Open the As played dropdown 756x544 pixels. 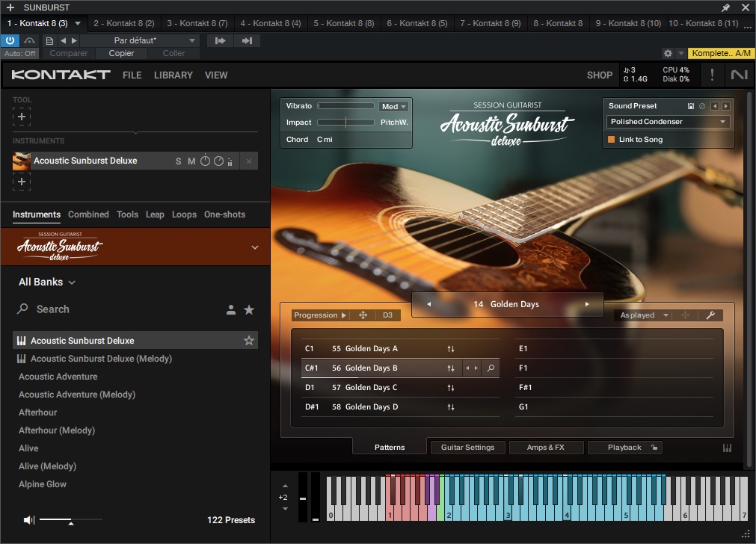click(x=643, y=315)
